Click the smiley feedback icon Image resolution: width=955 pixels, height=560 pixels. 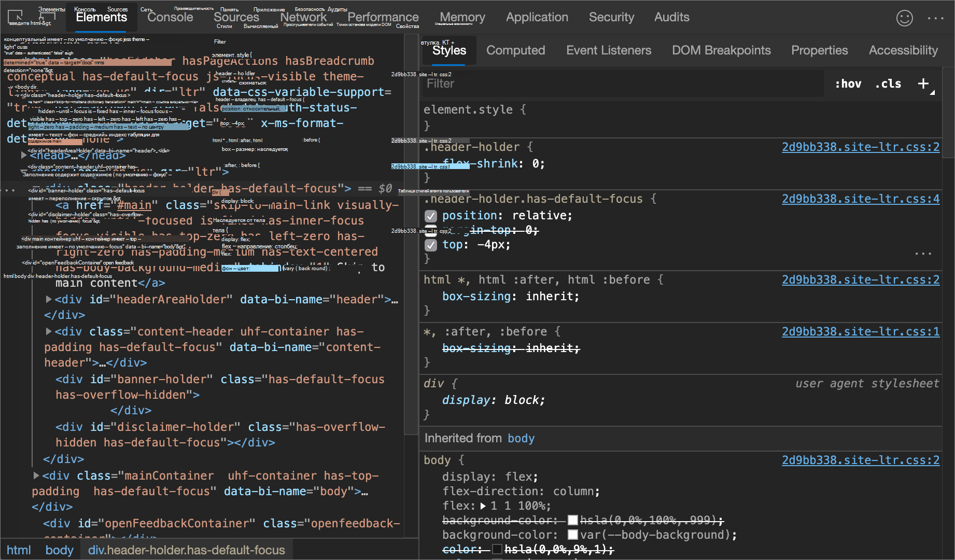pyautogui.click(x=904, y=18)
